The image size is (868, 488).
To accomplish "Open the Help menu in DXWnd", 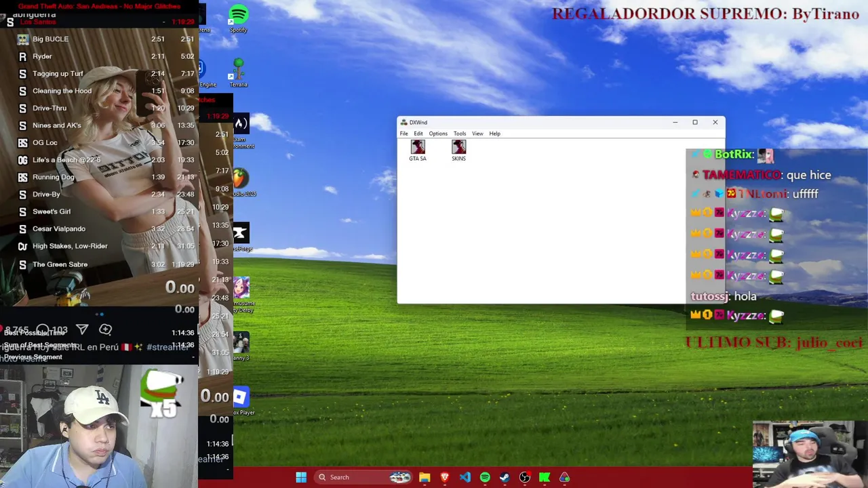I will (495, 134).
